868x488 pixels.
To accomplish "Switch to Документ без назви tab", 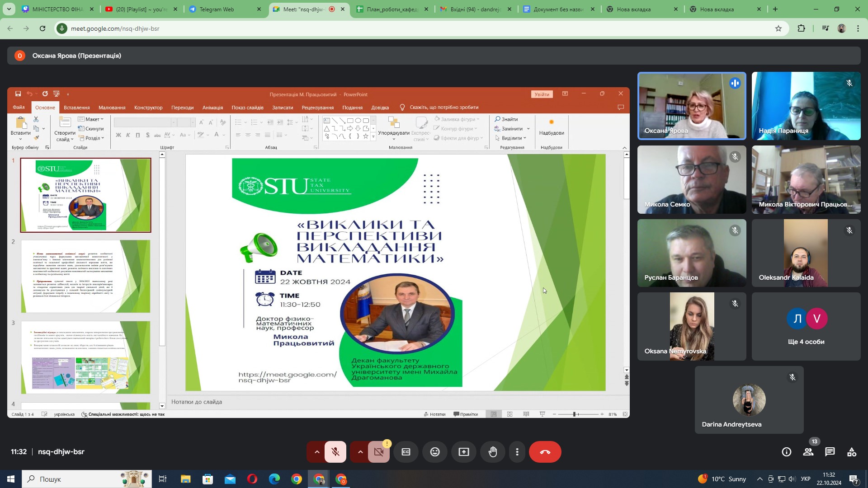I will 559,9.
